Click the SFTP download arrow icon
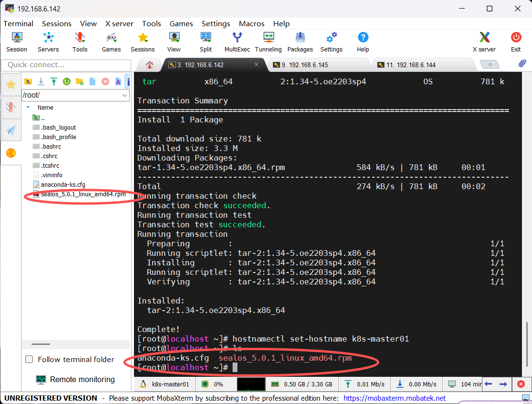 (41, 81)
